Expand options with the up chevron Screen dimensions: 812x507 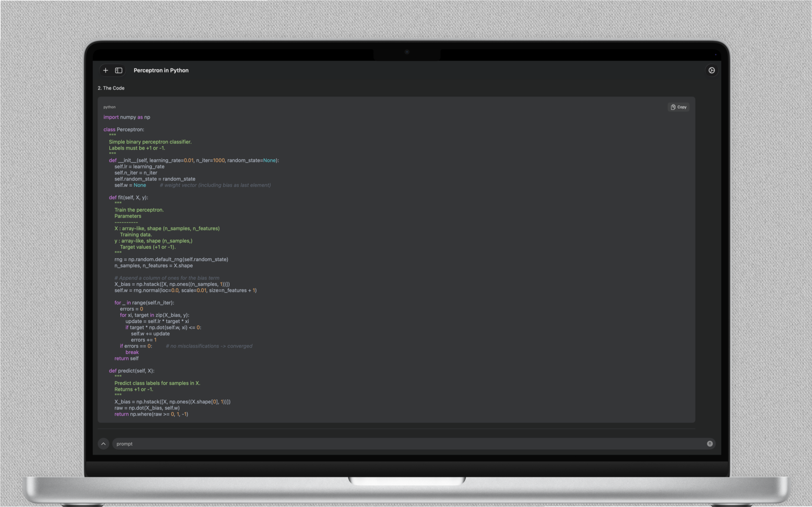coord(103,444)
